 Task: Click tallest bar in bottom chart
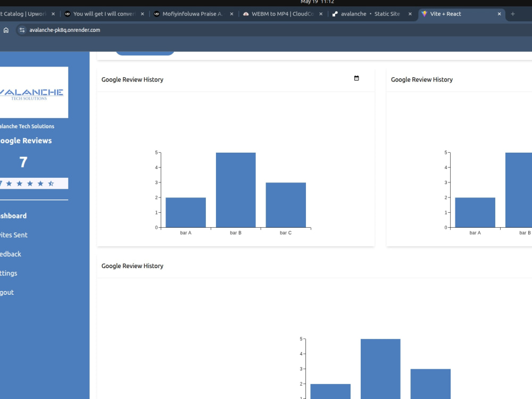click(380, 369)
